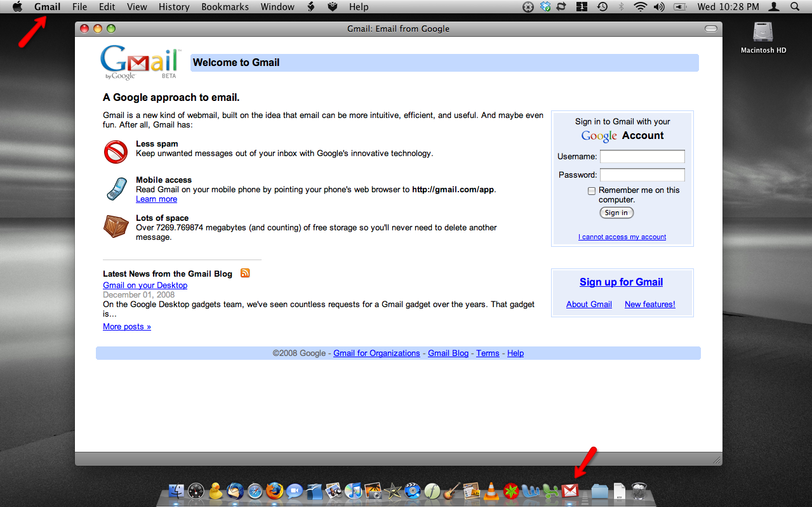Click the Help link in page footer
The width and height of the screenshot is (812, 507).
point(516,353)
